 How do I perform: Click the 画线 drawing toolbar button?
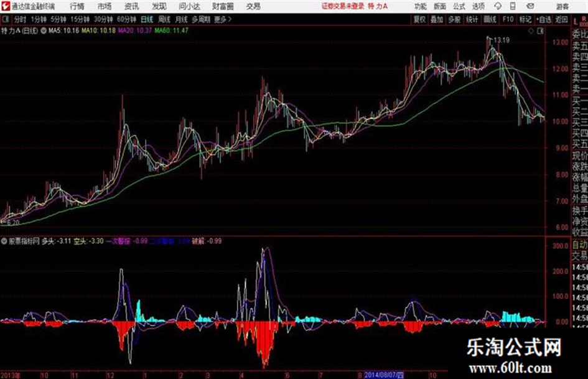pyautogui.click(x=490, y=19)
